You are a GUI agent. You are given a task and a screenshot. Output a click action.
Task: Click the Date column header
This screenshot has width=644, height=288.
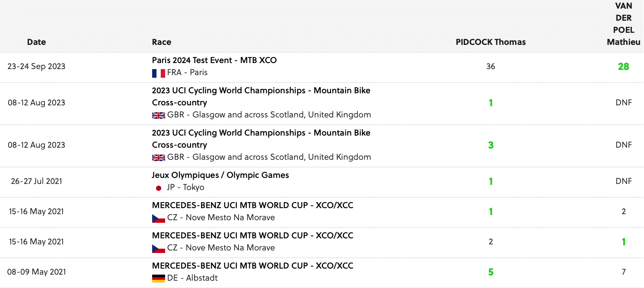pyautogui.click(x=36, y=42)
